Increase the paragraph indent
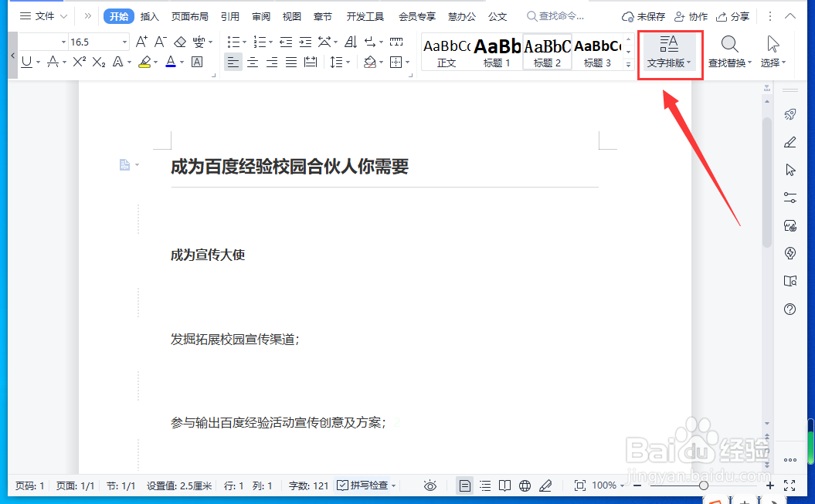Screen dimensions: 815x504 tap(305, 42)
